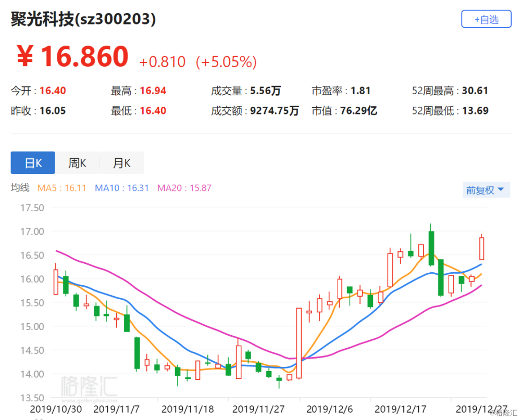The height and width of the screenshot is (420, 521).
Task: Click the tall red candlestick rising from 14.00
Action: tap(299, 342)
